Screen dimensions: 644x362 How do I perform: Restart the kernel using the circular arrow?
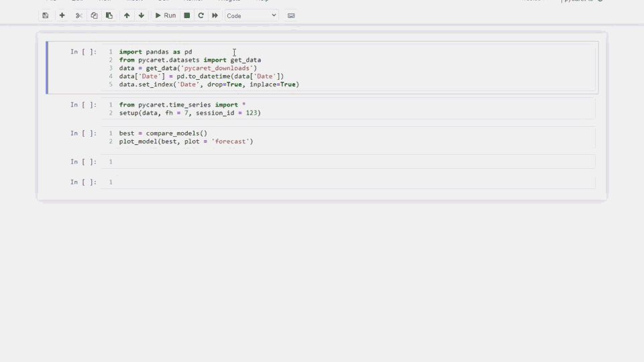click(201, 15)
